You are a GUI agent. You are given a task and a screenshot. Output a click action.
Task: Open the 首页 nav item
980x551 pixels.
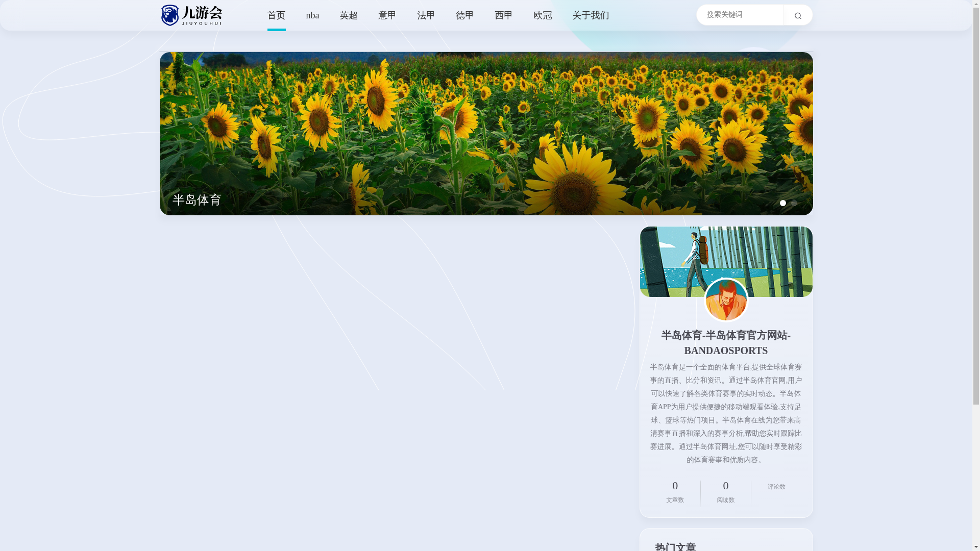(x=276, y=15)
